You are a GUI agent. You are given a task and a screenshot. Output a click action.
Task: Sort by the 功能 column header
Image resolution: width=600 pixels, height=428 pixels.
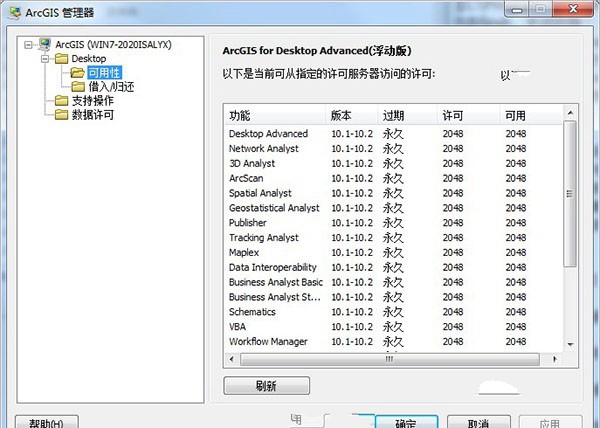[275, 115]
